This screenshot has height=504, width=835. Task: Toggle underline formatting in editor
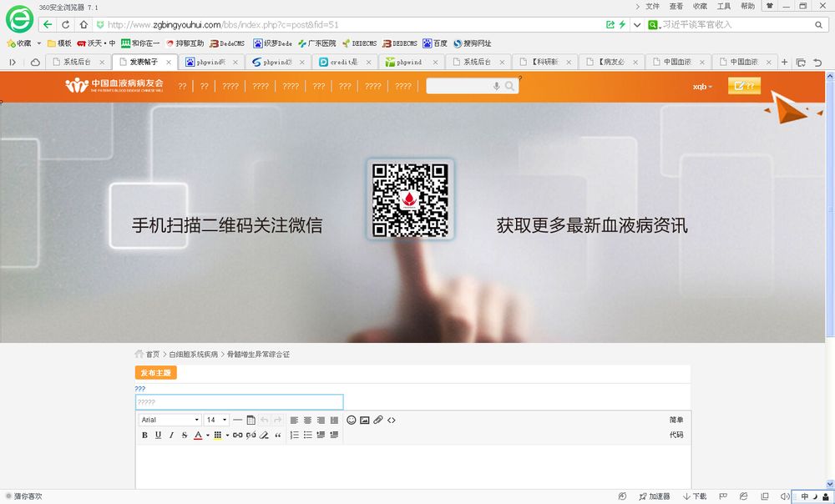(158, 435)
